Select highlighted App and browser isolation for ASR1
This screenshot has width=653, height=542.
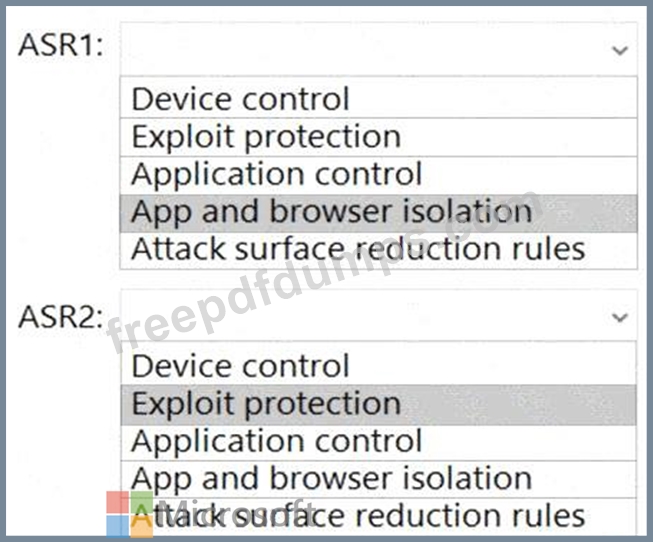[331, 211]
